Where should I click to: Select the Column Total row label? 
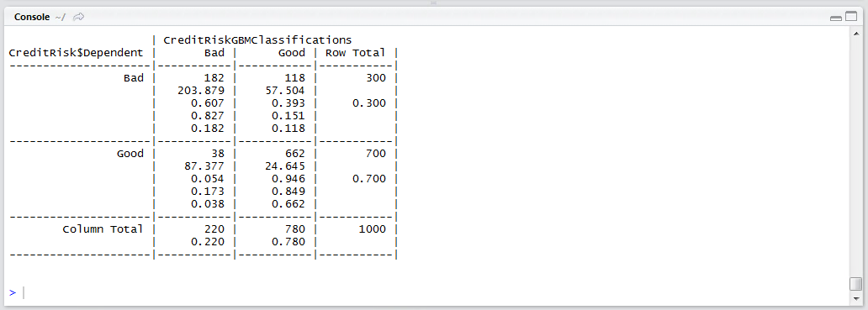(103, 229)
